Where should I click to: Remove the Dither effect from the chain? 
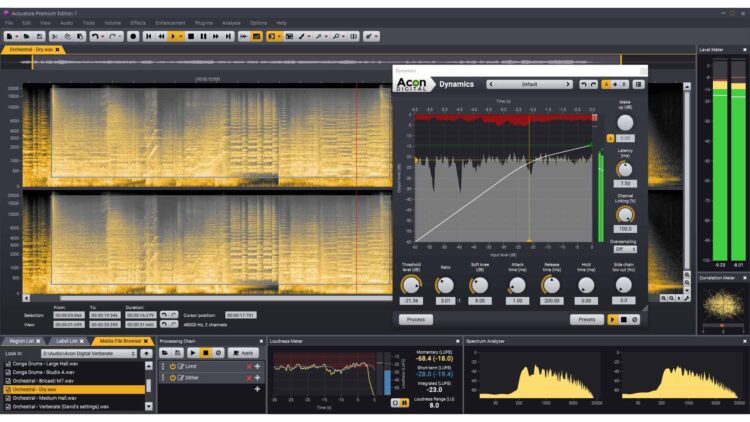249,378
